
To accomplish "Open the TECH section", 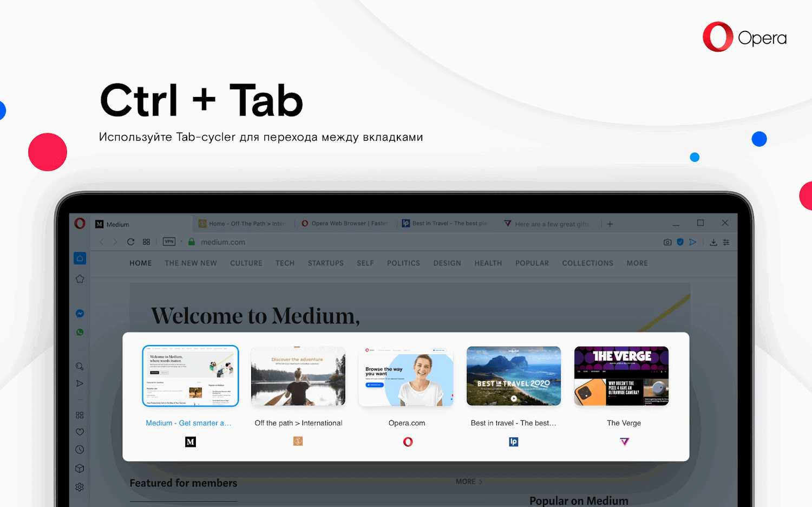I will coord(285,263).
